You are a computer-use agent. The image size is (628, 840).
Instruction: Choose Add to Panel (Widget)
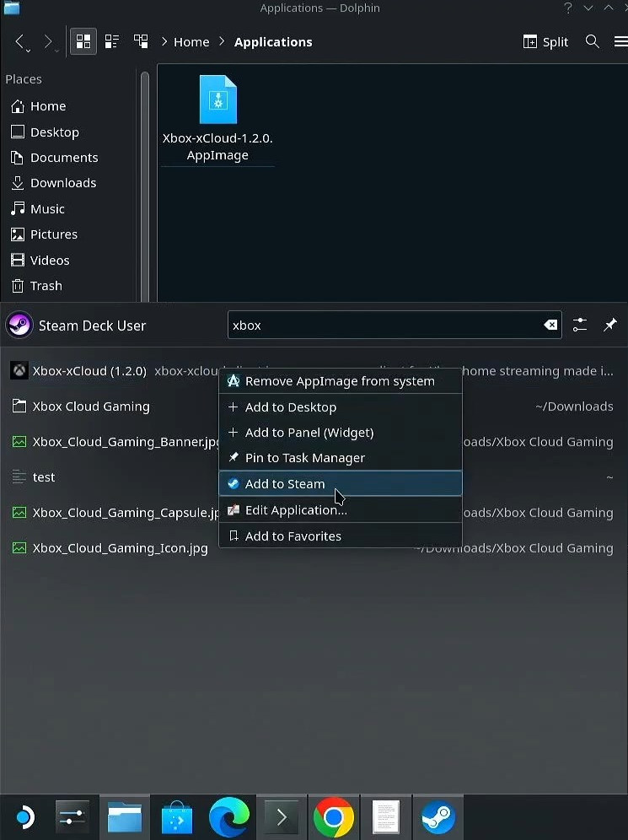pyautogui.click(x=341, y=433)
